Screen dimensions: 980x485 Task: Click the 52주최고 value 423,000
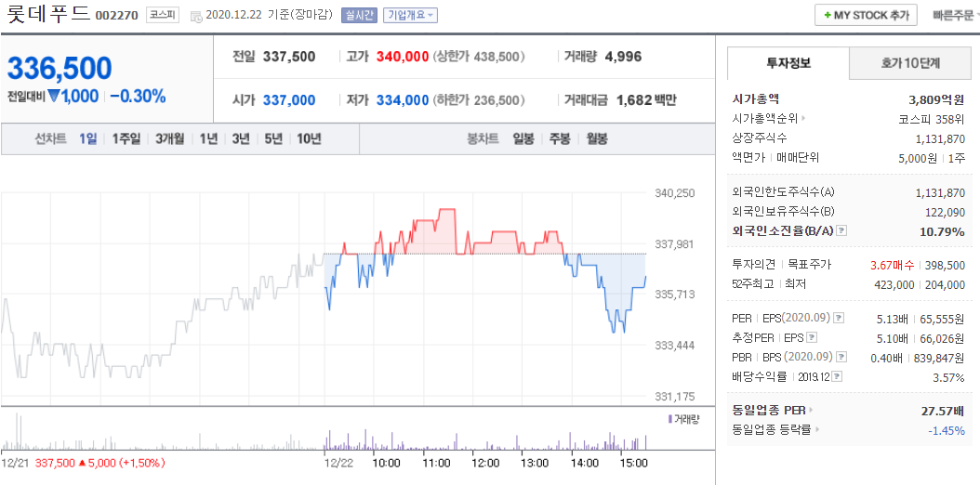(895, 284)
